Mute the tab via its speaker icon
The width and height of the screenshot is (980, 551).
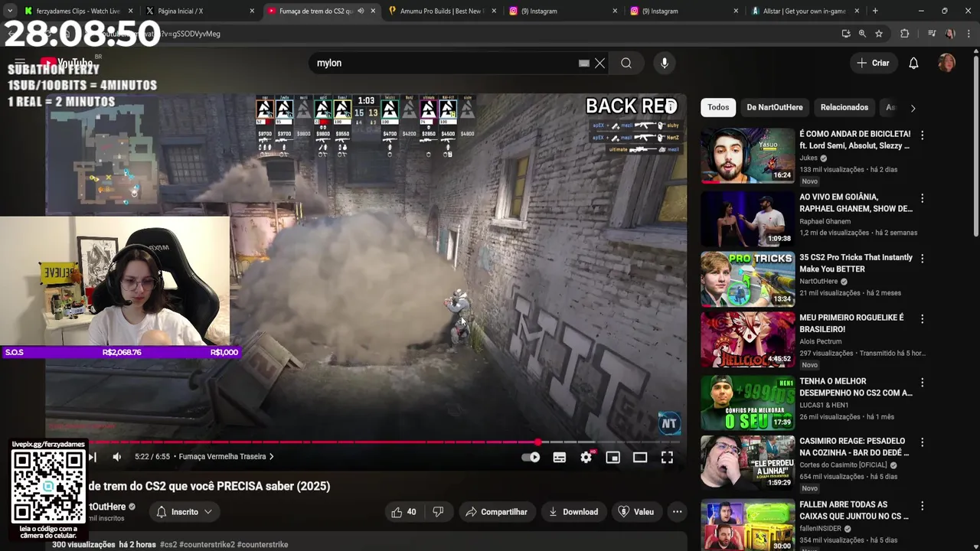click(361, 11)
